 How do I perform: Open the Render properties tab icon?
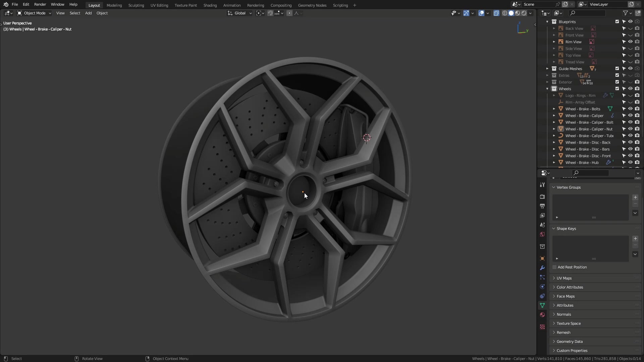pos(542,197)
